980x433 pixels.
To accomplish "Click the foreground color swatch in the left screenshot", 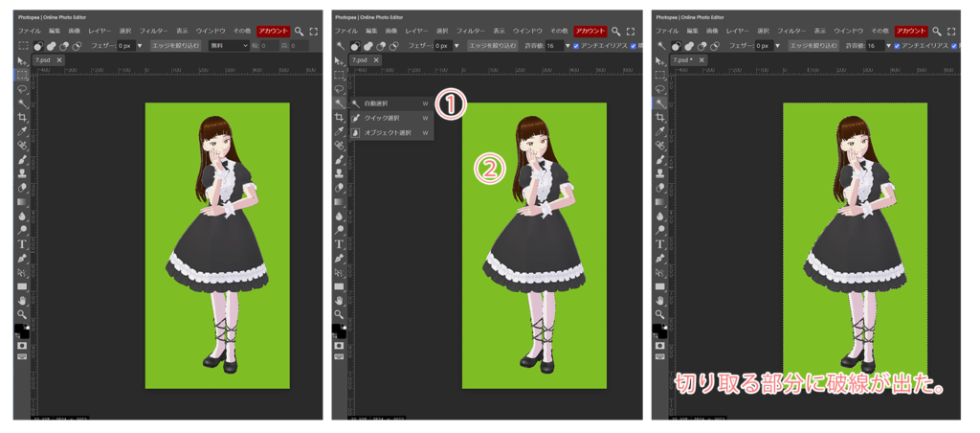I will [19, 329].
